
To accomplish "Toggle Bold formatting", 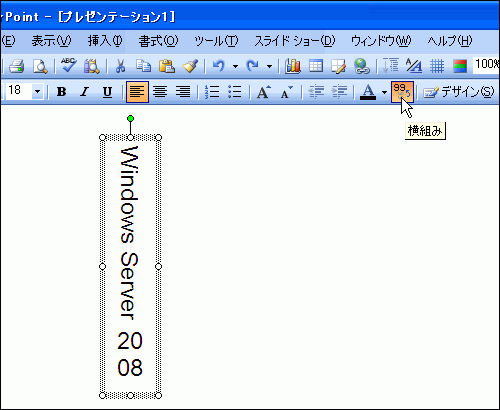I will [x=61, y=92].
